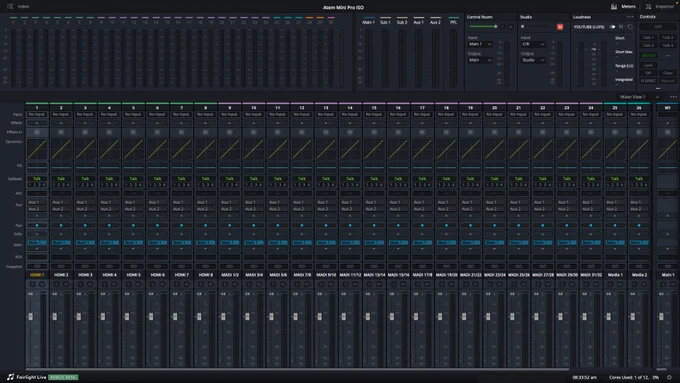Mute the HDMI 1 channel

(42, 284)
